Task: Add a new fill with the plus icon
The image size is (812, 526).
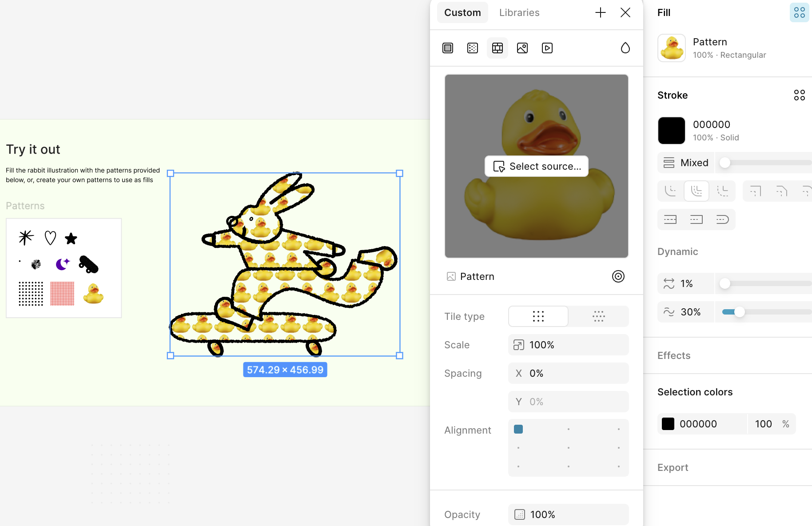Action: [601, 12]
